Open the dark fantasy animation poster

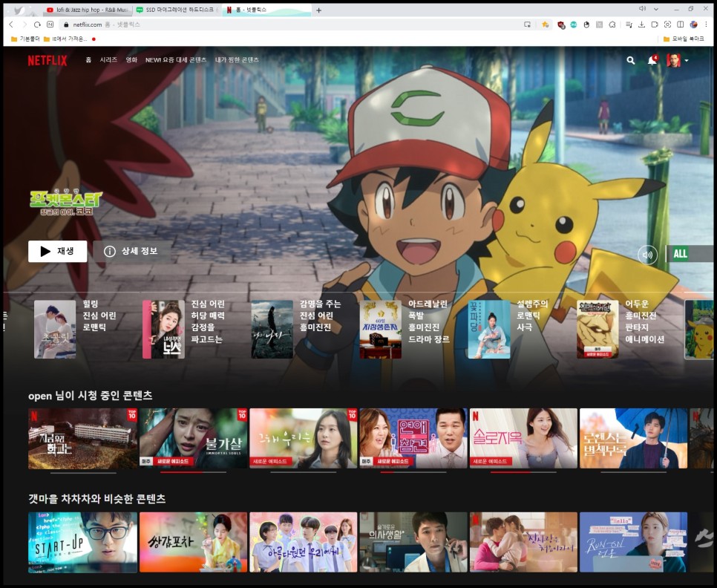pyautogui.click(x=597, y=329)
